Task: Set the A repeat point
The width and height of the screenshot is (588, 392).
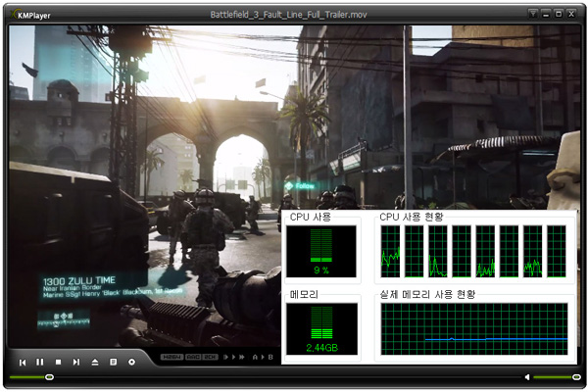Action: pyautogui.click(x=255, y=357)
